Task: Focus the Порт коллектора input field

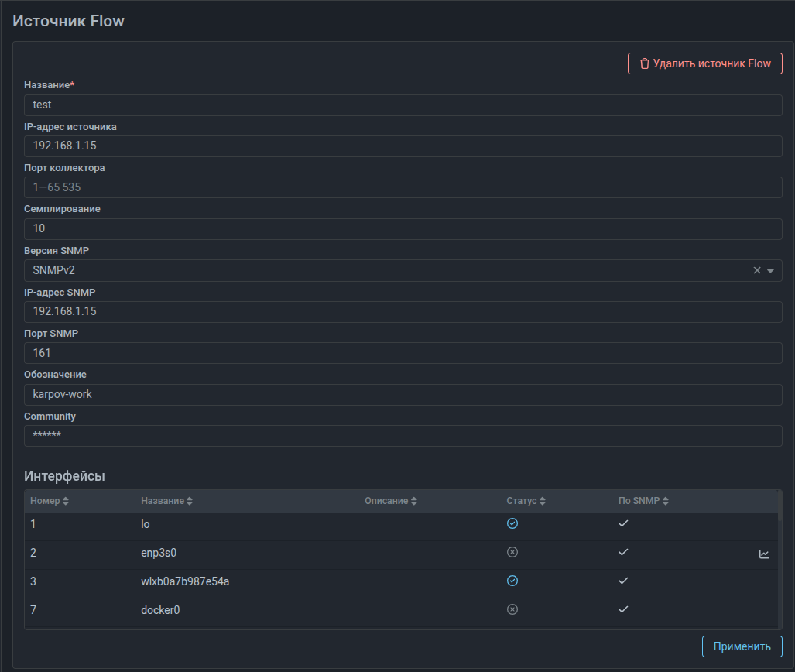Action: 403,187
